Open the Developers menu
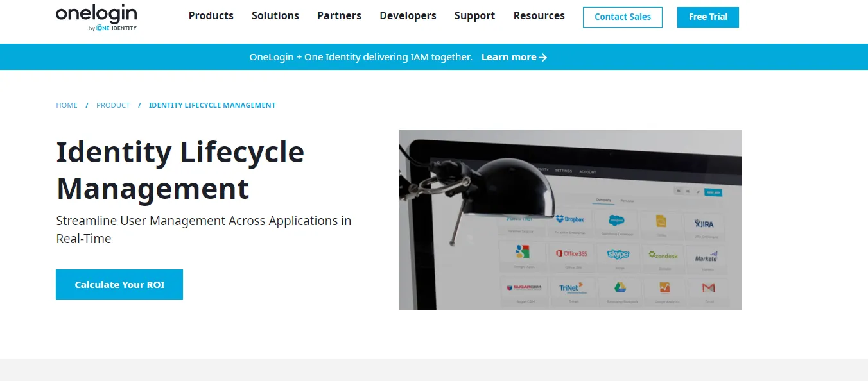This screenshot has width=868, height=381. 408,15
